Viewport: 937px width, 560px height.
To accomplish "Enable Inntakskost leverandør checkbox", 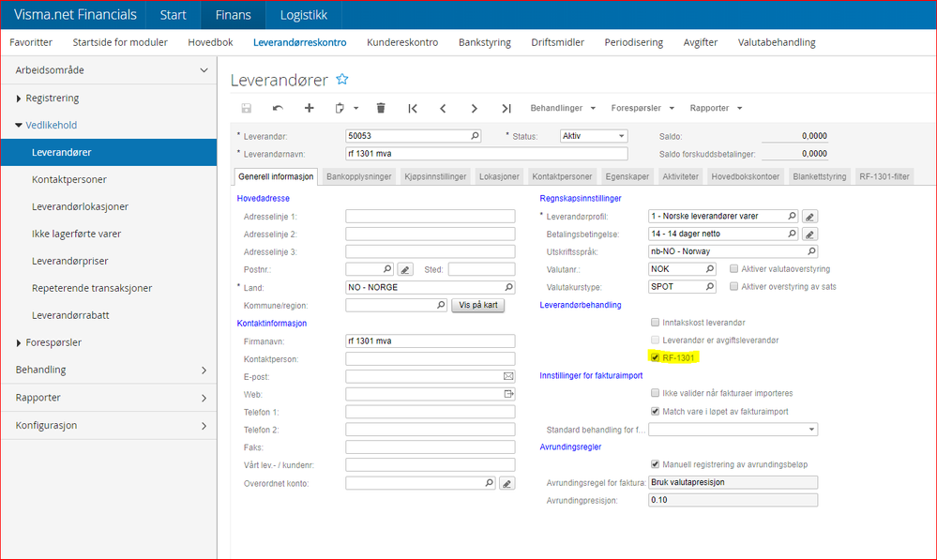I will point(655,322).
